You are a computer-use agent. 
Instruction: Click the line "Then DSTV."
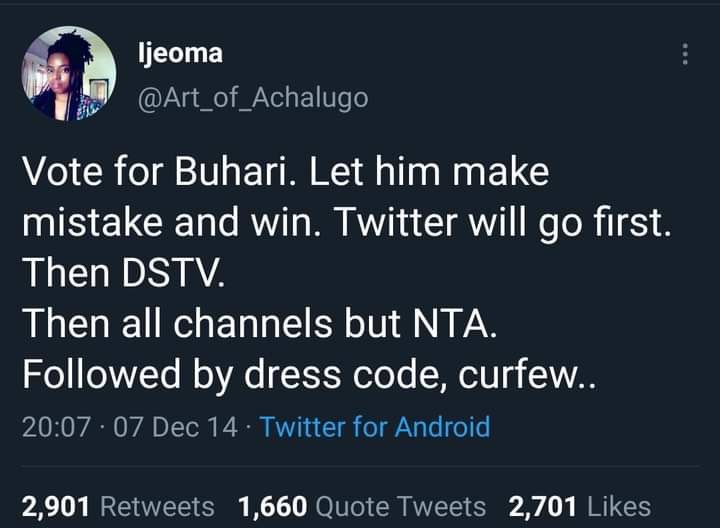point(124,273)
